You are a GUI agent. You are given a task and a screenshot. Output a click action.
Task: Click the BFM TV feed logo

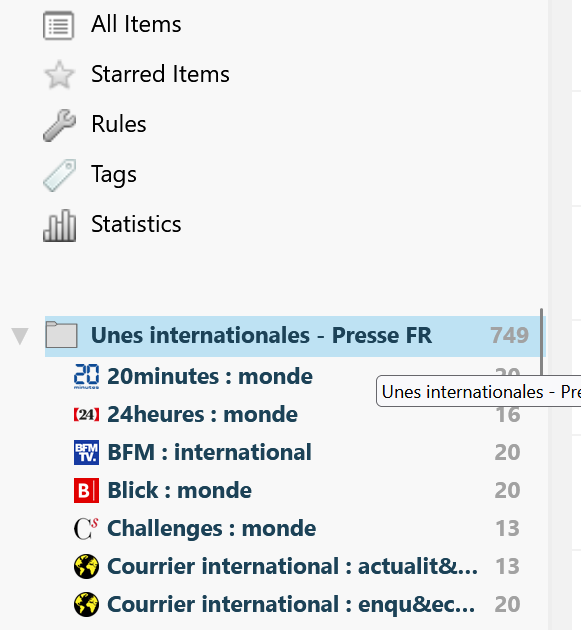[x=86, y=452]
